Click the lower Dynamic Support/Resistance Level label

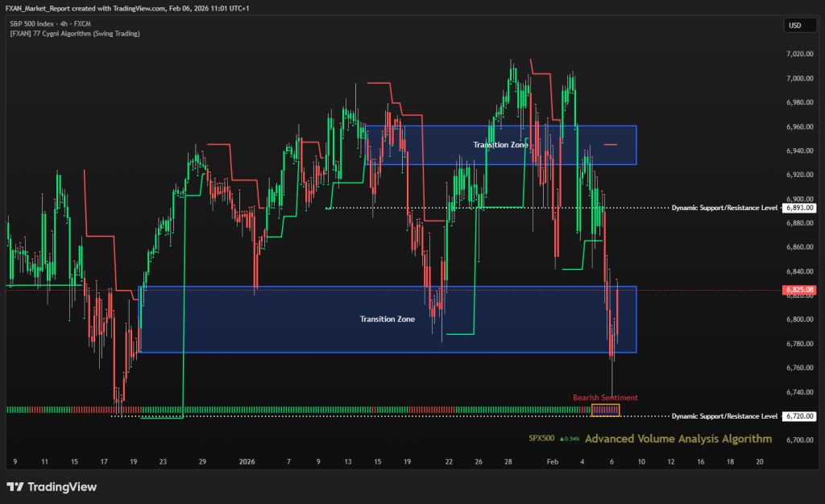725,416
